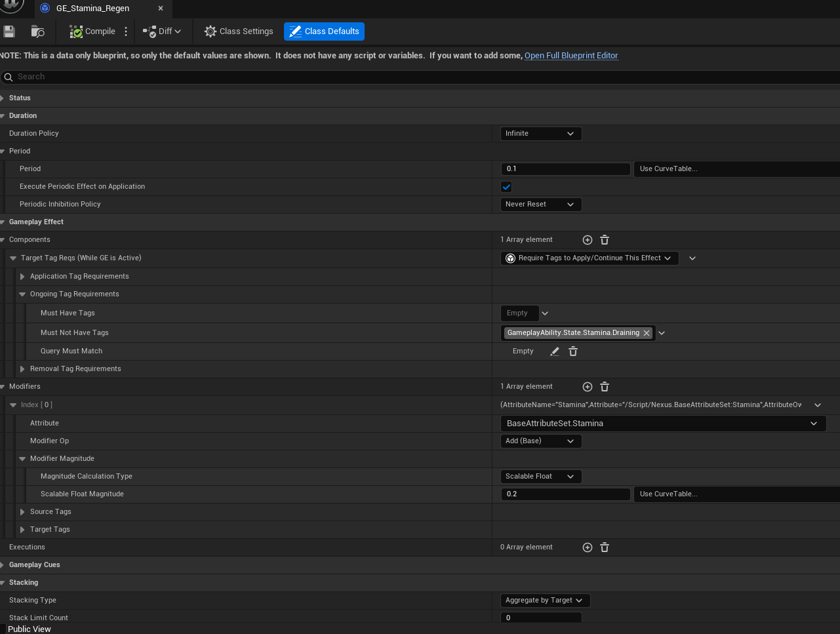Click the Stack Limit Count field
This screenshot has width=840, height=634.
541,618
